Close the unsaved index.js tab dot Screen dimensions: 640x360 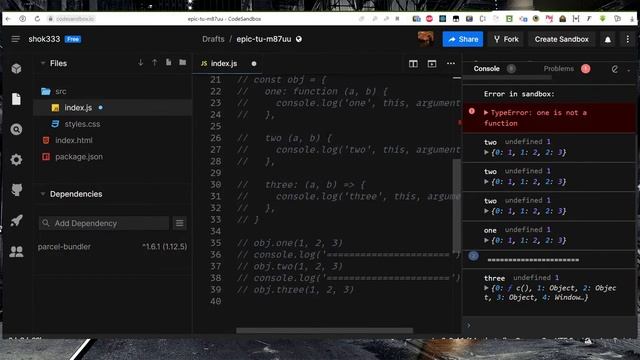[x=254, y=64]
